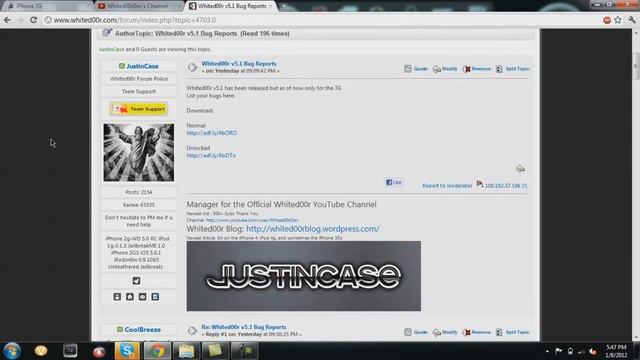This screenshot has height=360, width=640.
Task: Click Report to moderator link
Action: (447, 186)
